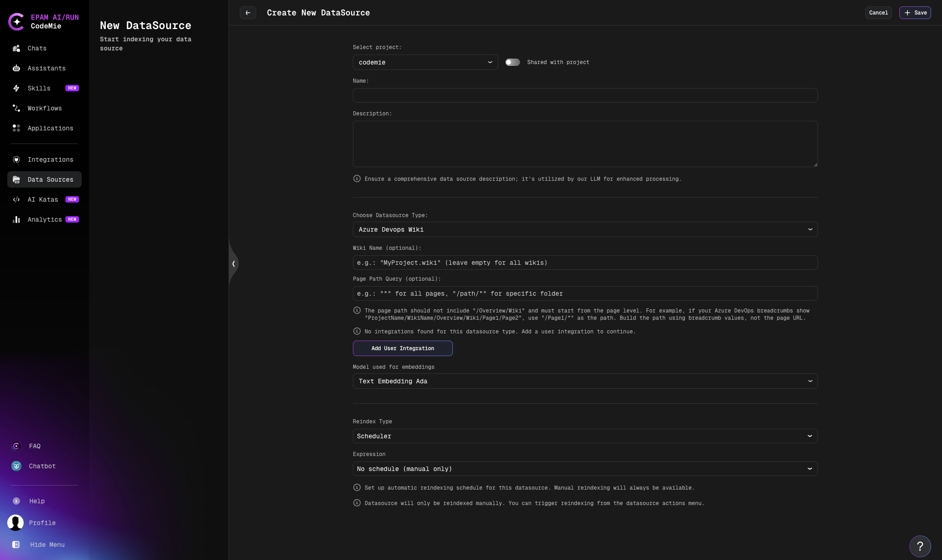Click the Help info icon
942x560 pixels.
coord(16,501)
